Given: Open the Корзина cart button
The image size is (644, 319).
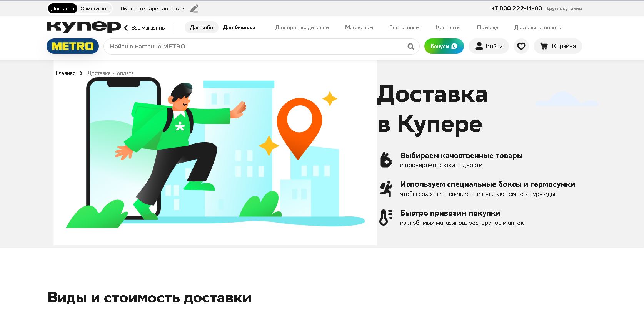Looking at the screenshot, I should tap(557, 46).
